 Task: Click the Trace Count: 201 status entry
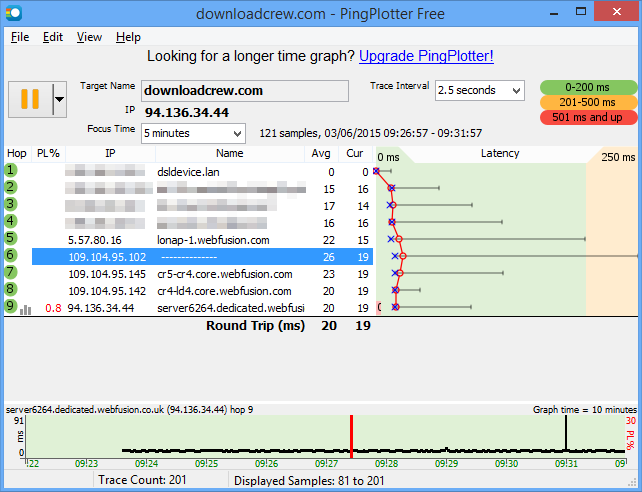point(142,480)
